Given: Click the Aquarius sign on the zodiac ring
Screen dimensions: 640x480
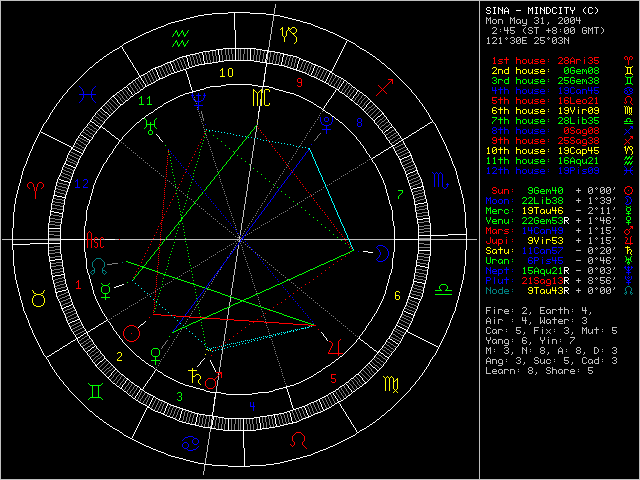Looking at the screenshot, I should point(183,39).
